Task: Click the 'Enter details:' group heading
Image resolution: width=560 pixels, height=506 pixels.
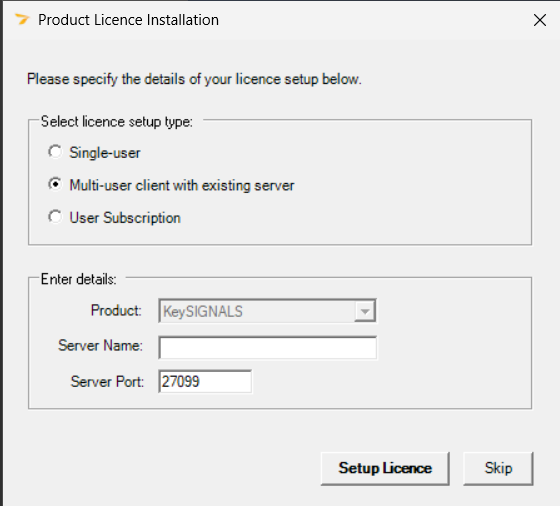Action: pyautogui.click(x=79, y=279)
